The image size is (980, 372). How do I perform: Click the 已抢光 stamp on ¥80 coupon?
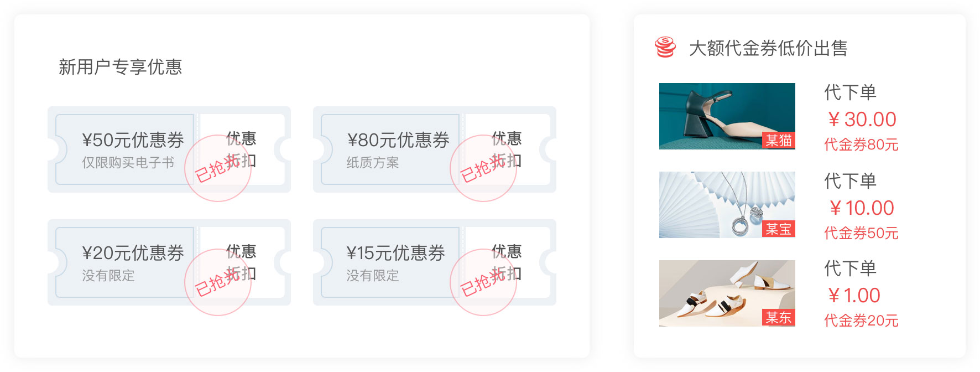click(483, 168)
